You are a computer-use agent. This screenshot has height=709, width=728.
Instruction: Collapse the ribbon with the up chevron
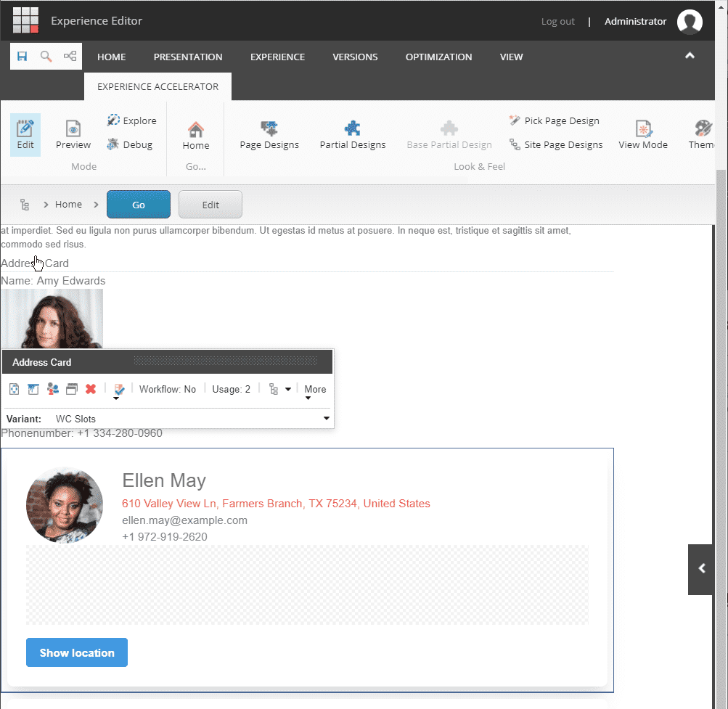(x=690, y=56)
